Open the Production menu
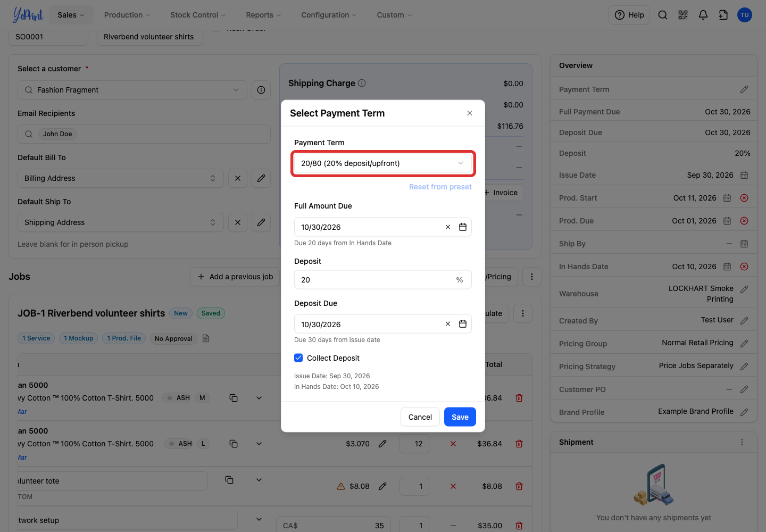This screenshot has width=766, height=532. (127, 15)
